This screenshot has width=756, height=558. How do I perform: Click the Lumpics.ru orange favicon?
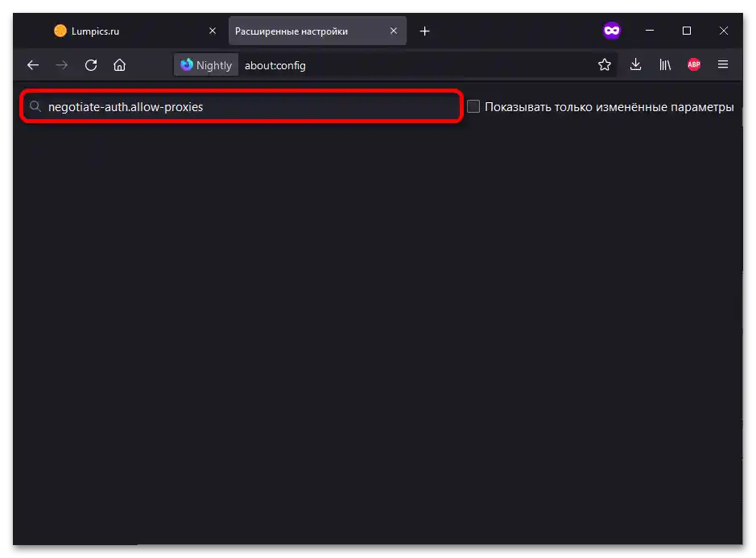pos(60,31)
